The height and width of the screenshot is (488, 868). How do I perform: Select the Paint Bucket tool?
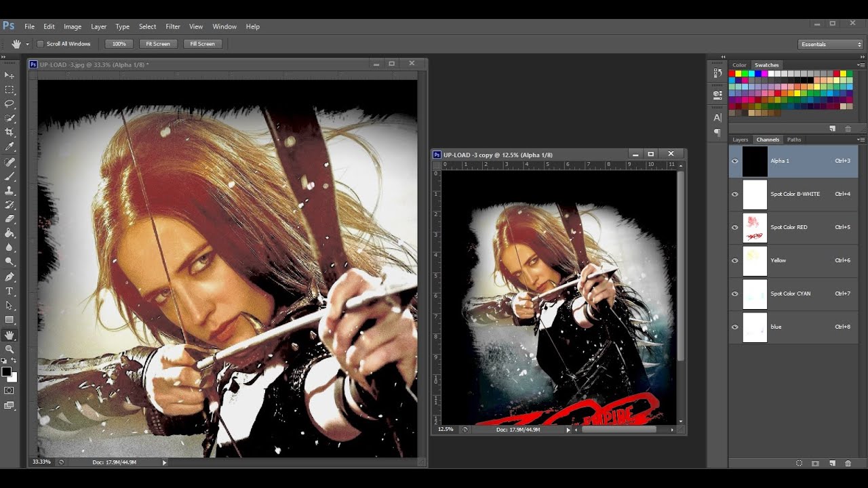pos(9,233)
